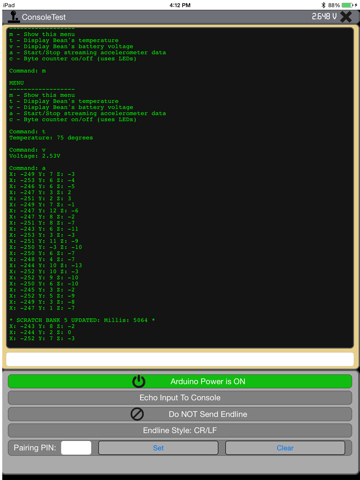The image size is (360, 480).
Task: Change Endline Style: CR/LF setting
Action: click(x=180, y=430)
